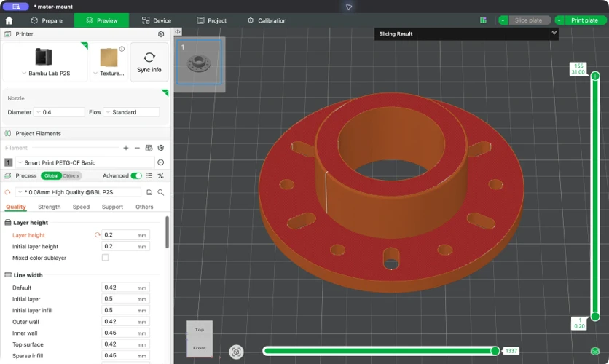Add a filament with plus icon

coord(126,148)
